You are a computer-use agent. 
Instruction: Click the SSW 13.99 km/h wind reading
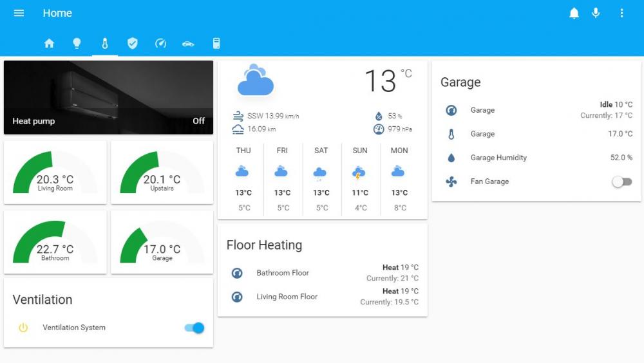point(273,116)
